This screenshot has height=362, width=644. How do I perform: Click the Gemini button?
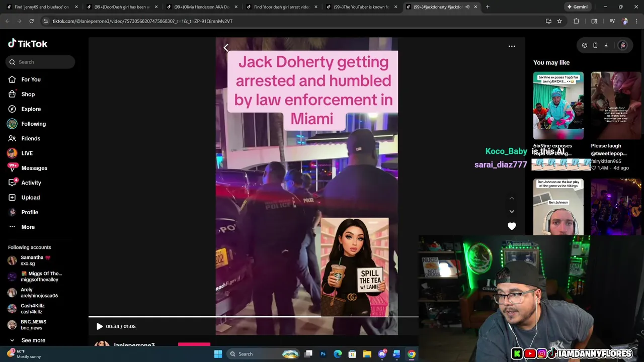tap(577, 7)
